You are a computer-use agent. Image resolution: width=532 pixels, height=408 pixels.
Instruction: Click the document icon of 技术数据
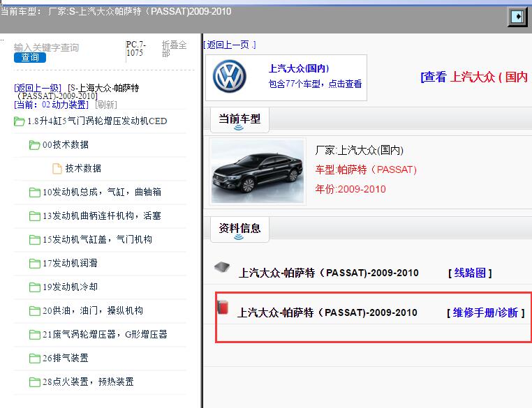[x=57, y=168]
